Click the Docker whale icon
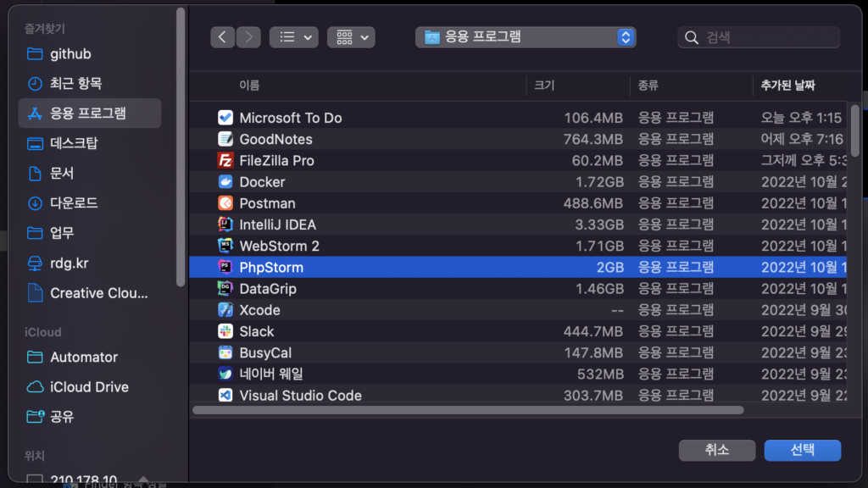Screen dimensions: 868x488 click(225, 182)
